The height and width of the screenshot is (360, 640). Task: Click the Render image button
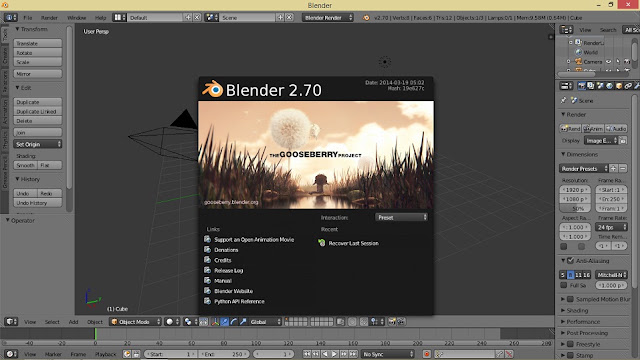pos(570,129)
